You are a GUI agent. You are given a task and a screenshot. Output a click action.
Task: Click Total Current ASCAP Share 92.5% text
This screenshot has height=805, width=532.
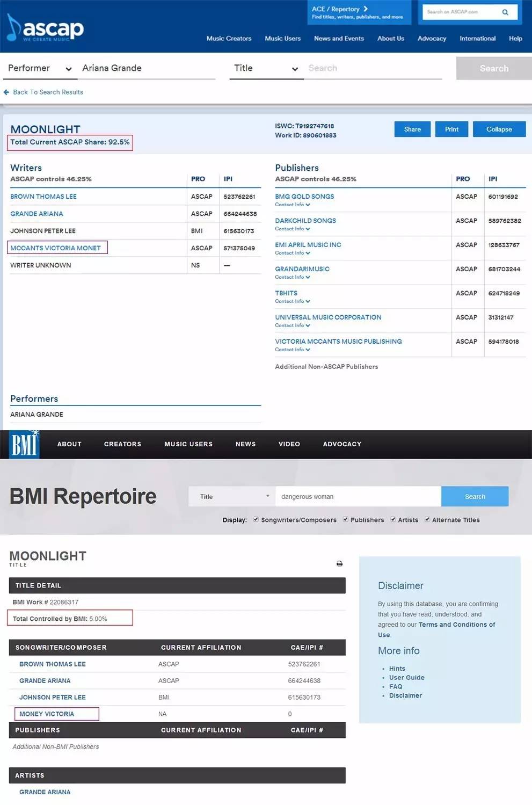click(x=70, y=142)
